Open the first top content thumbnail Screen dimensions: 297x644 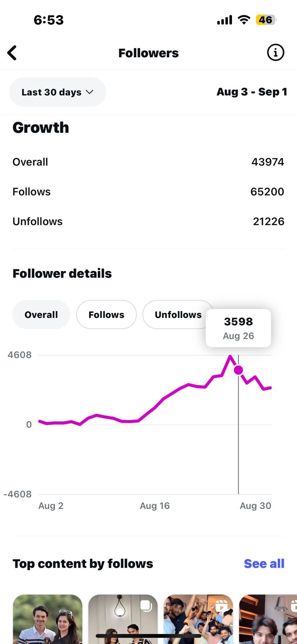[x=47, y=619]
